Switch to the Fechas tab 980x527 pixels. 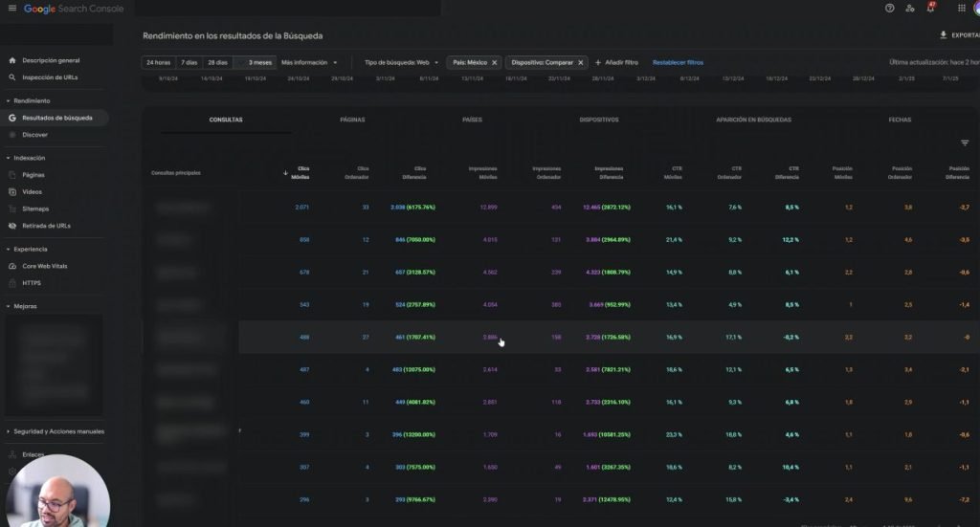[x=900, y=120]
